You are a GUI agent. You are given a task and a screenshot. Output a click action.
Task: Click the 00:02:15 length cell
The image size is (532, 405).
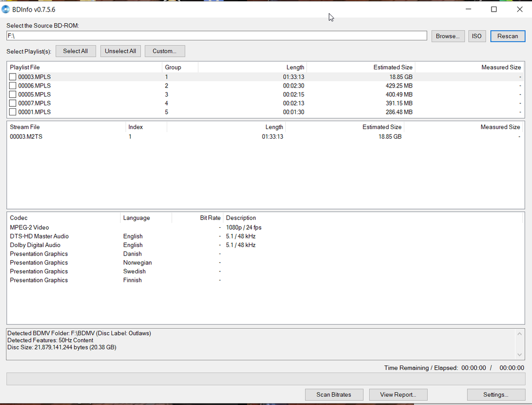[x=293, y=95]
